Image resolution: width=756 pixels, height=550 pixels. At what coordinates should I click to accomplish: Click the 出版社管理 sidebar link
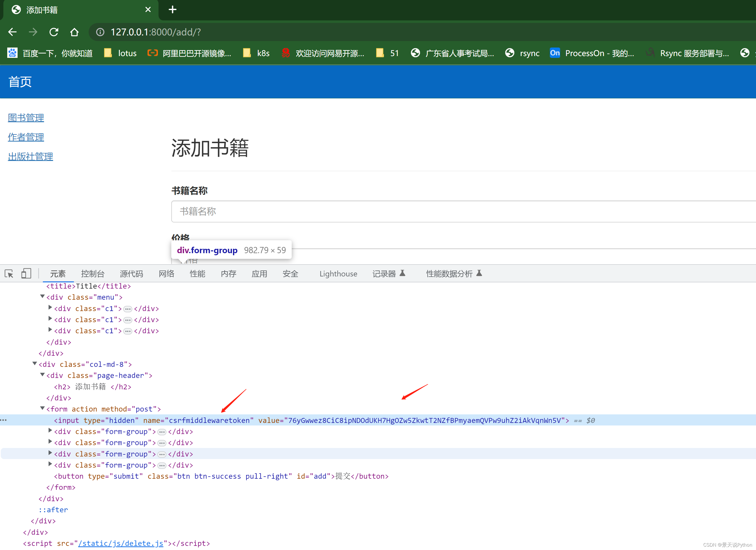(30, 156)
